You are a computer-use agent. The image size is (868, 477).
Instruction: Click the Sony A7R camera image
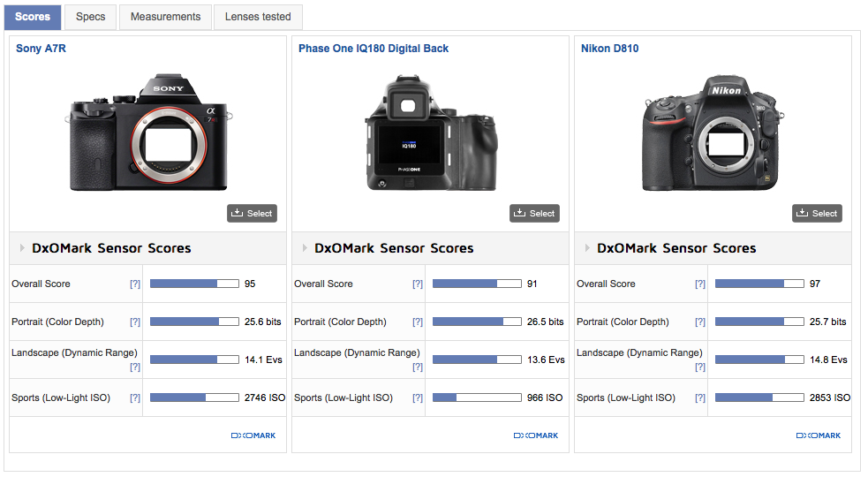click(148, 133)
